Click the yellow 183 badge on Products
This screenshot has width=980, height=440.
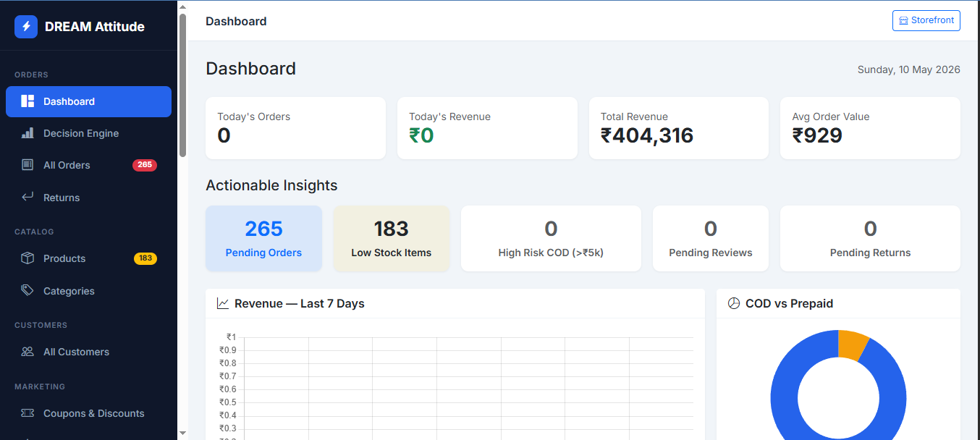(145, 258)
